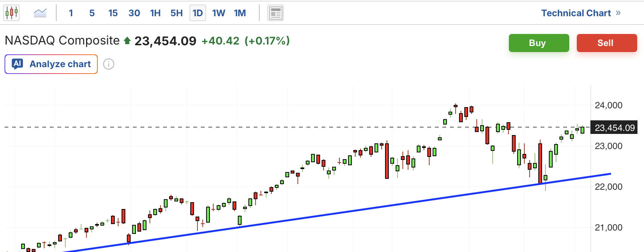
Task: Select the 30 minute timeframe
Action: pyautogui.click(x=134, y=13)
